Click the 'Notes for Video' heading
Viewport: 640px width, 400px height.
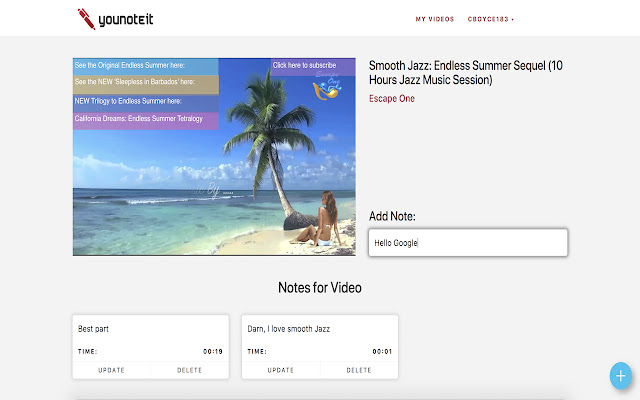(320, 288)
